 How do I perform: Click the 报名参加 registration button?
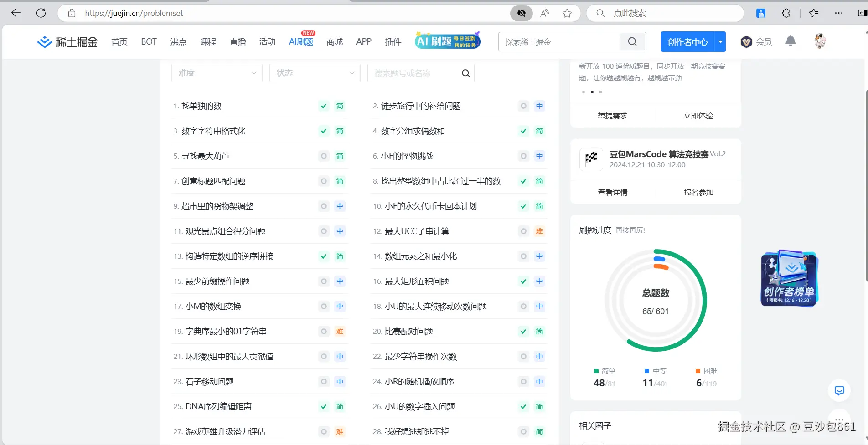coord(698,192)
